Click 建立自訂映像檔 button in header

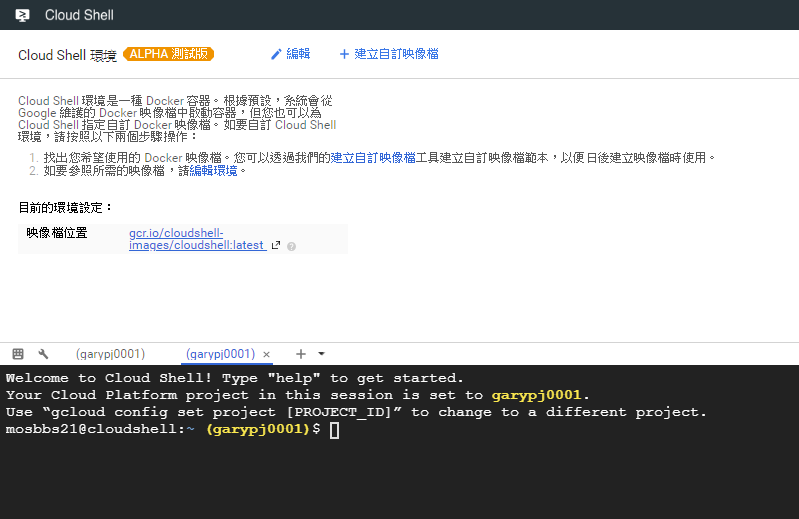(x=389, y=54)
